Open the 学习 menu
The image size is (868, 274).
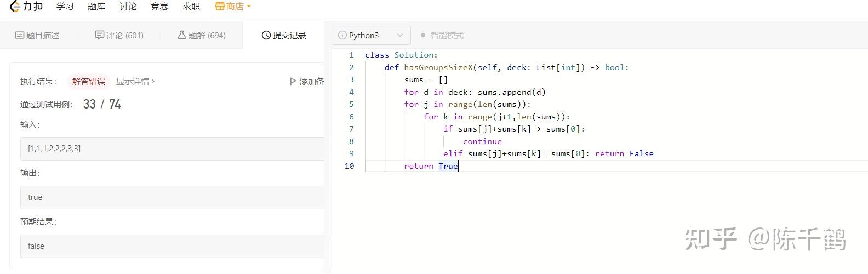tap(65, 7)
